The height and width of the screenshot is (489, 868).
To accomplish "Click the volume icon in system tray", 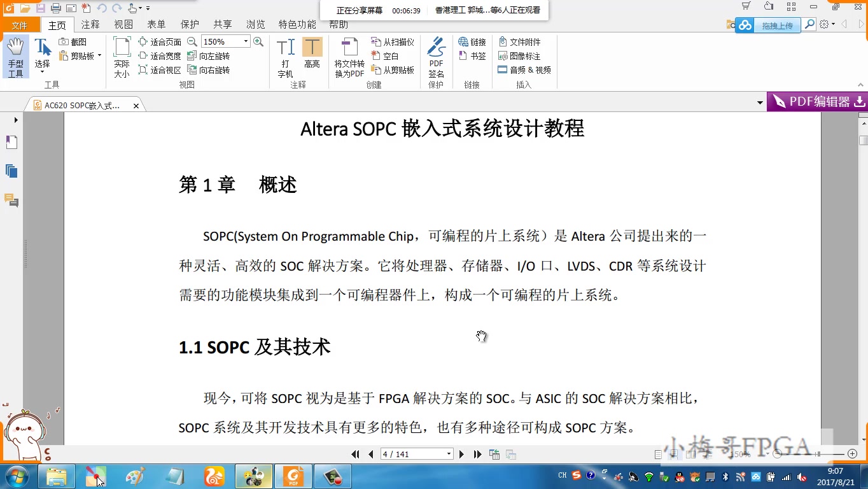I will coord(801,476).
